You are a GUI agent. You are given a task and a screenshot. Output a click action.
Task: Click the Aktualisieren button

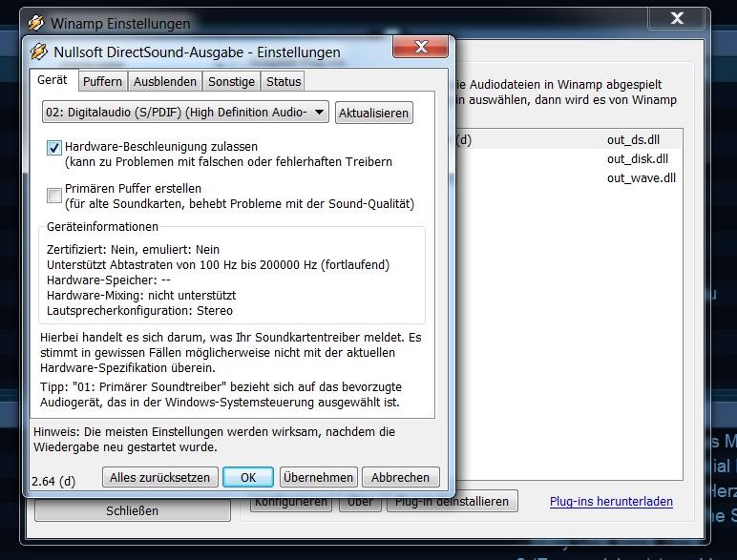coord(373,113)
